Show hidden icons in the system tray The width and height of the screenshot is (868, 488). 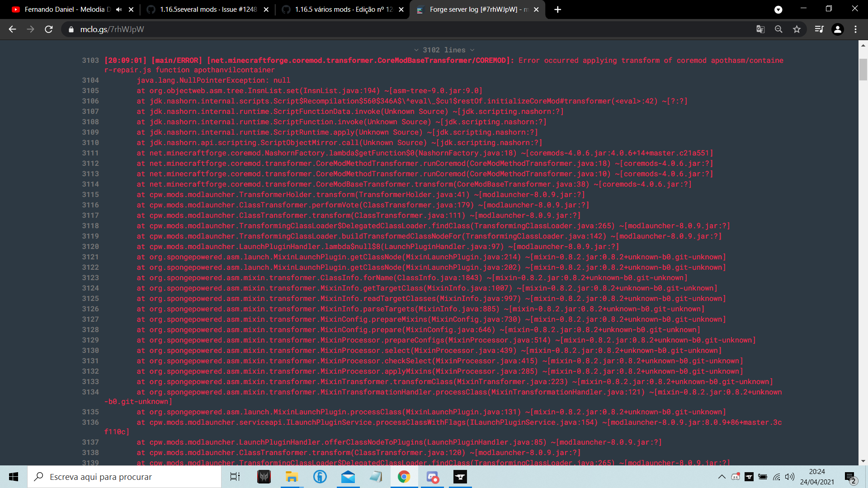[x=722, y=477]
